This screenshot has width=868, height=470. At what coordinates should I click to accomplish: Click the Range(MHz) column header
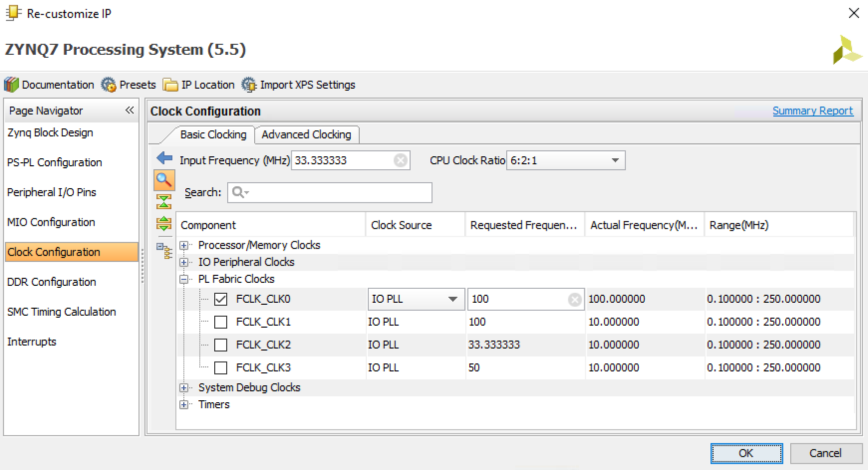click(779, 225)
